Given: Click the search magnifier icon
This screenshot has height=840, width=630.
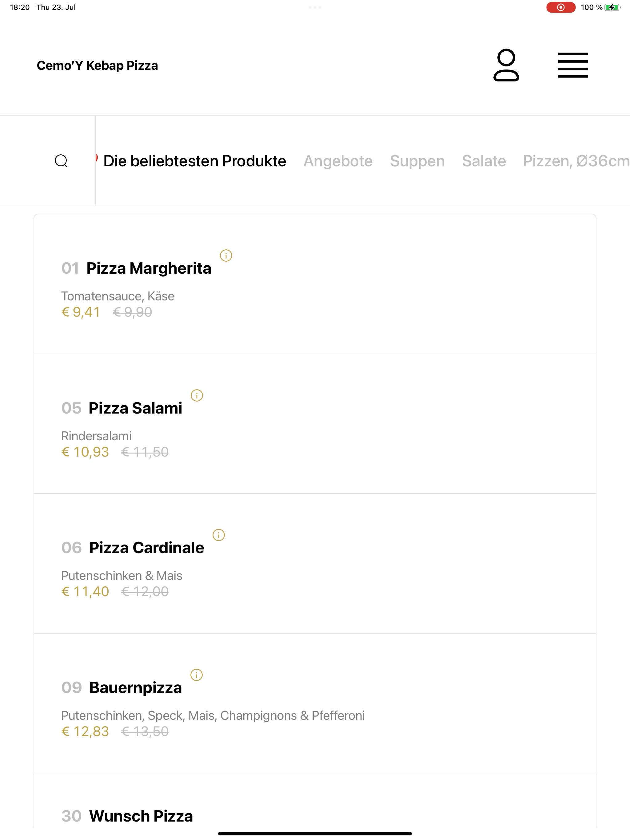Looking at the screenshot, I should click(61, 160).
